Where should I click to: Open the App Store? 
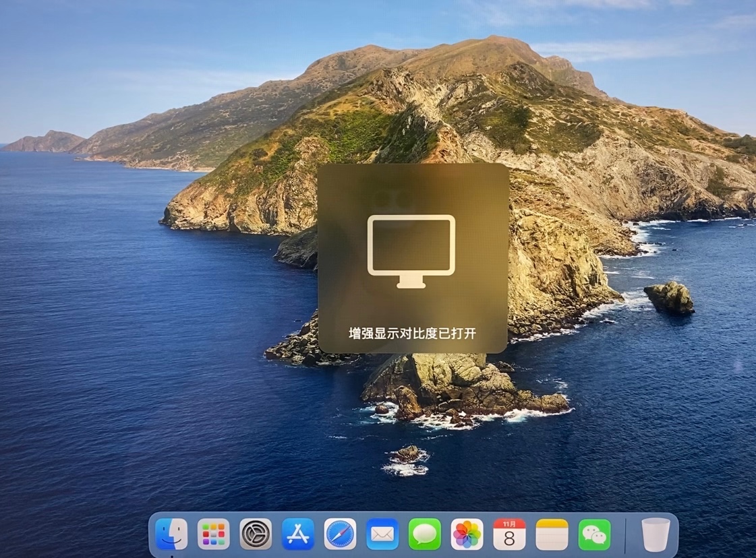pyautogui.click(x=298, y=534)
